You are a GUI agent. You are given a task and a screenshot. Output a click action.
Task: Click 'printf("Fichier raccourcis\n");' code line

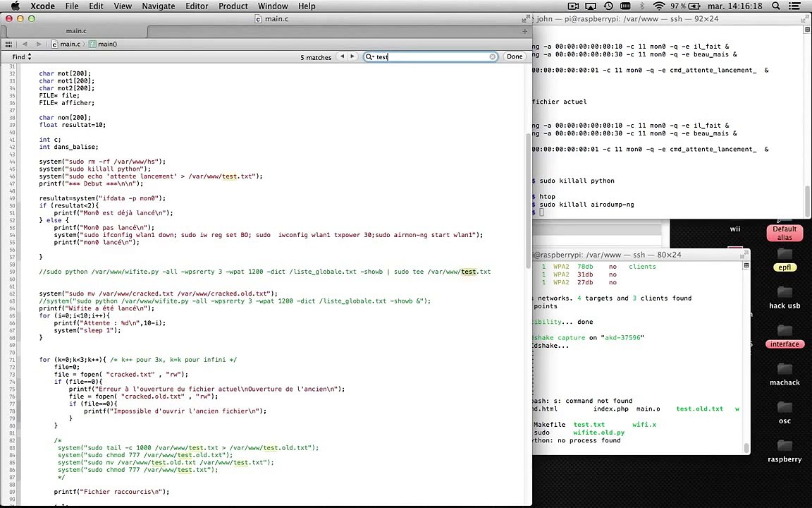tap(111, 492)
